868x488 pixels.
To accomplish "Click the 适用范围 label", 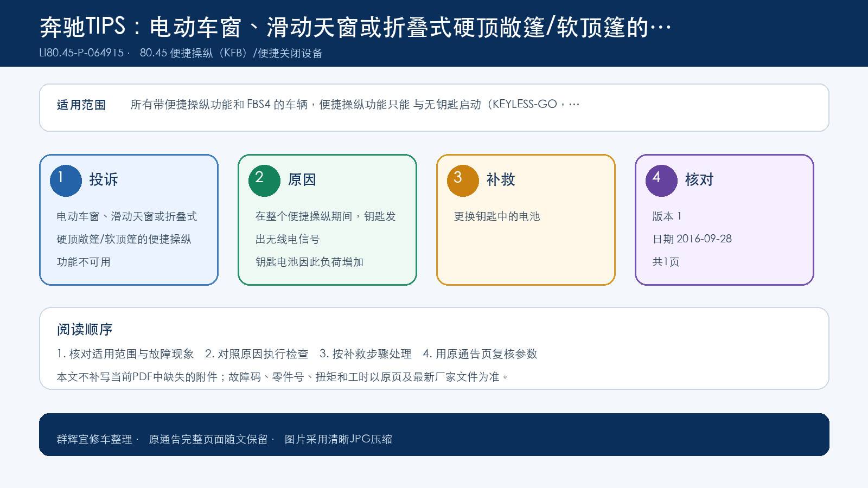I will coord(81,105).
